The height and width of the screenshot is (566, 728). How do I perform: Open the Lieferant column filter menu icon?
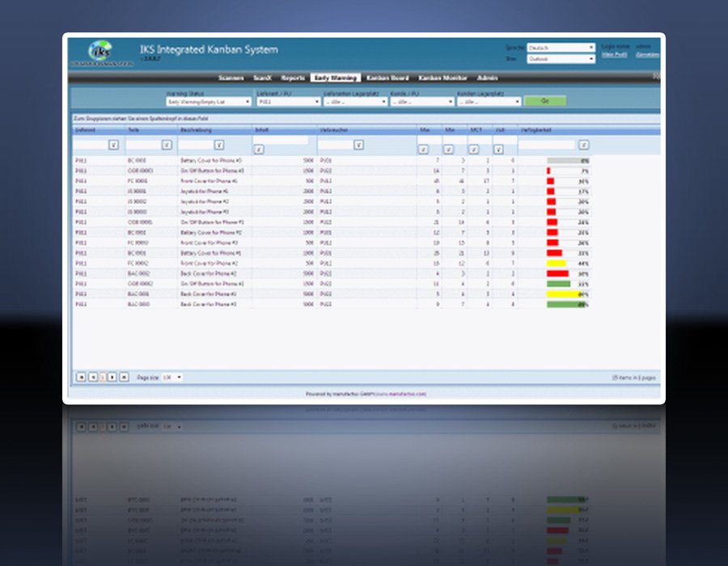click(x=113, y=146)
